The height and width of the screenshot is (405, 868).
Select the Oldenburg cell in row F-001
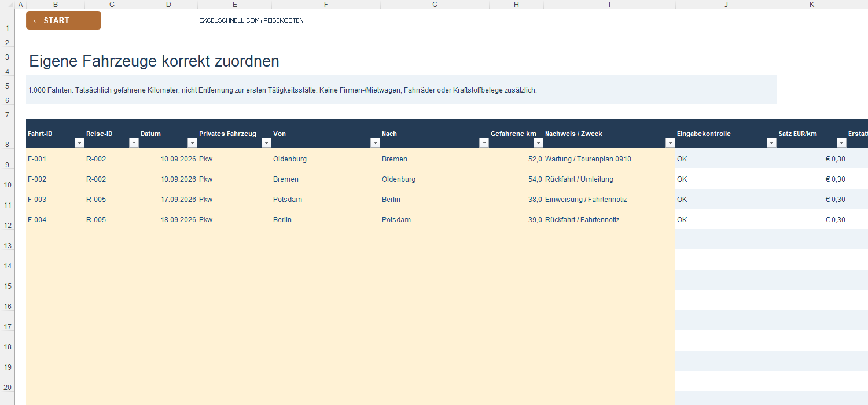point(326,159)
